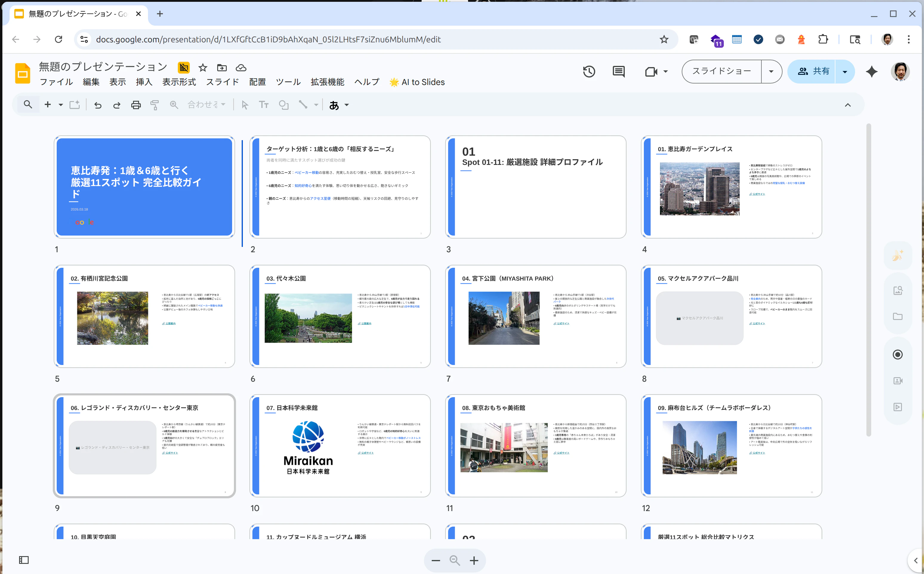Open the Gemini sparkle icon

point(872,71)
